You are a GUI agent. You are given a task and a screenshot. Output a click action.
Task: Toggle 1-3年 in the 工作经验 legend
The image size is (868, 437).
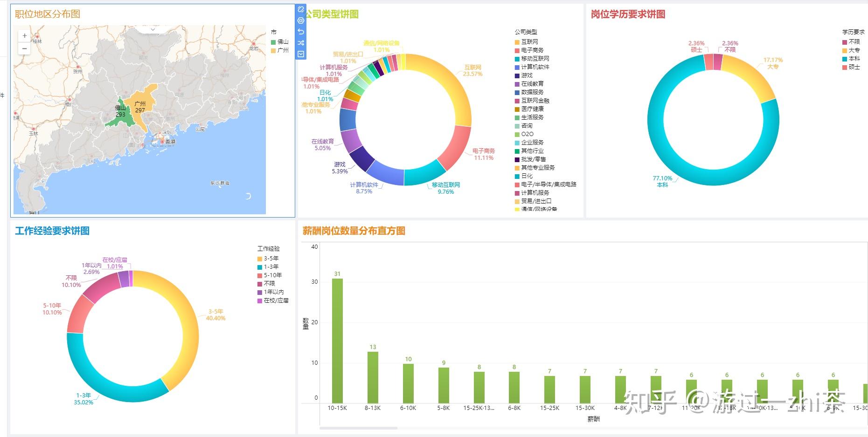tap(270, 266)
